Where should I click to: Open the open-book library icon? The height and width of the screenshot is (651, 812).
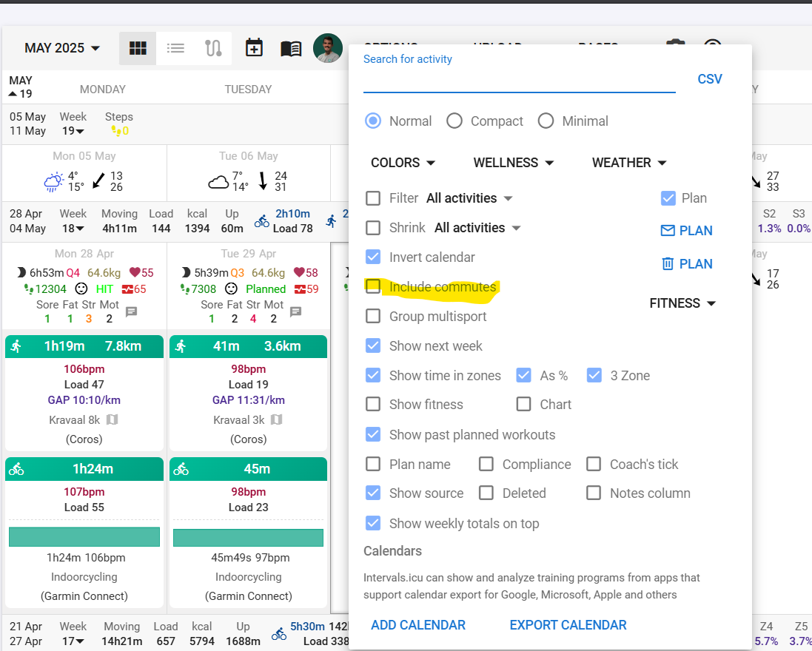click(291, 49)
